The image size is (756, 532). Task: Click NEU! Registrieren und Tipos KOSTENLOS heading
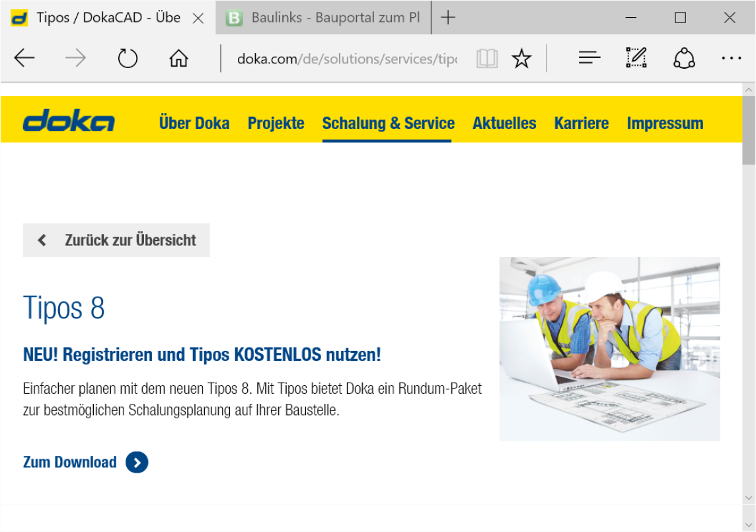[202, 354]
